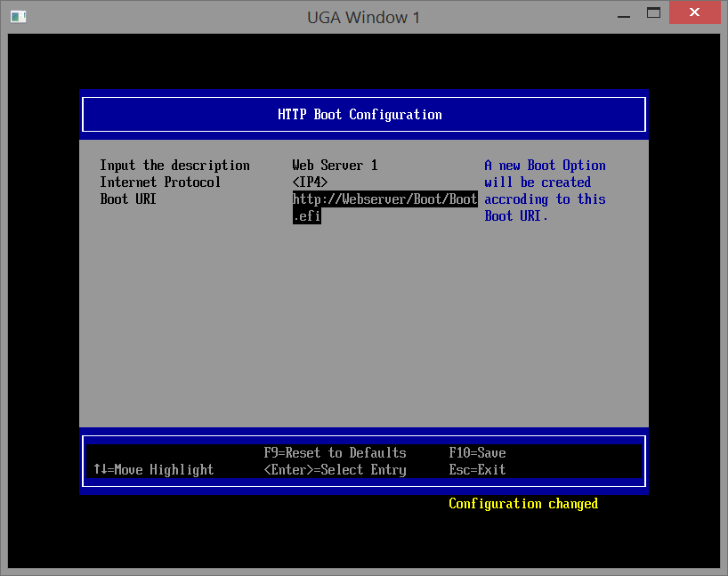
Task: Click the 'Configuration changed' status message
Action: (x=522, y=504)
